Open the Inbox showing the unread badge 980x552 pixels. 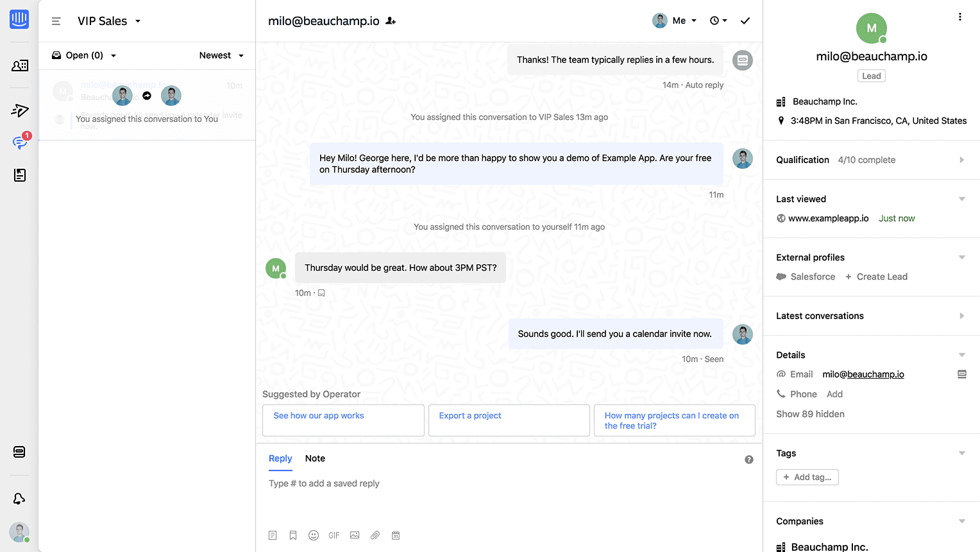(x=19, y=142)
